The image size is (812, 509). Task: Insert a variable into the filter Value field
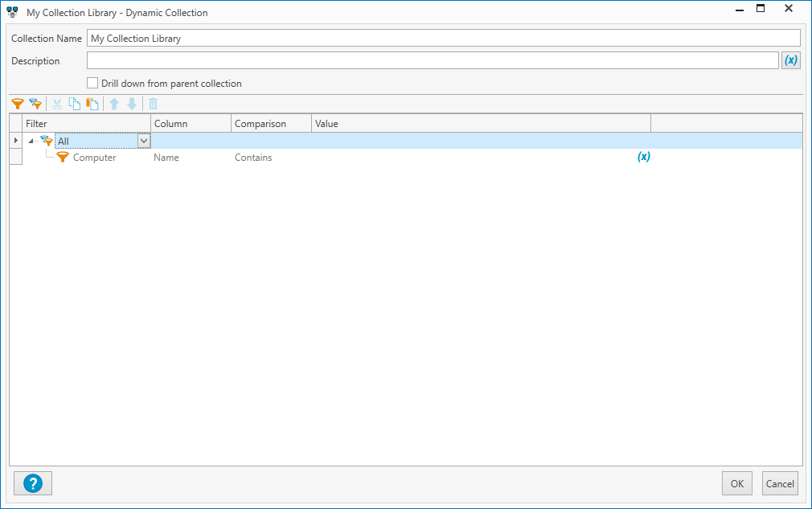(x=643, y=157)
